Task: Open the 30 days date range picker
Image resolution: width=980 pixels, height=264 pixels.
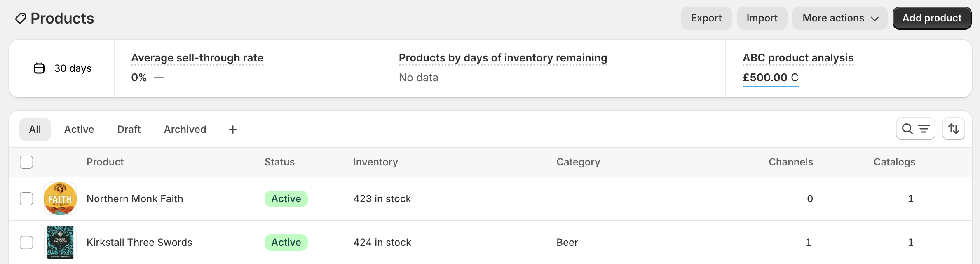Action: pyautogui.click(x=63, y=68)
